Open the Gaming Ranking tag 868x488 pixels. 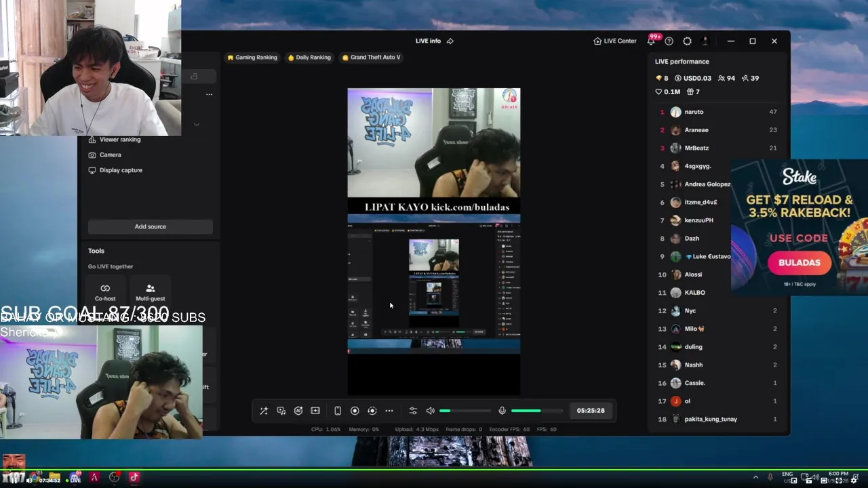click(x=252, y=58)
